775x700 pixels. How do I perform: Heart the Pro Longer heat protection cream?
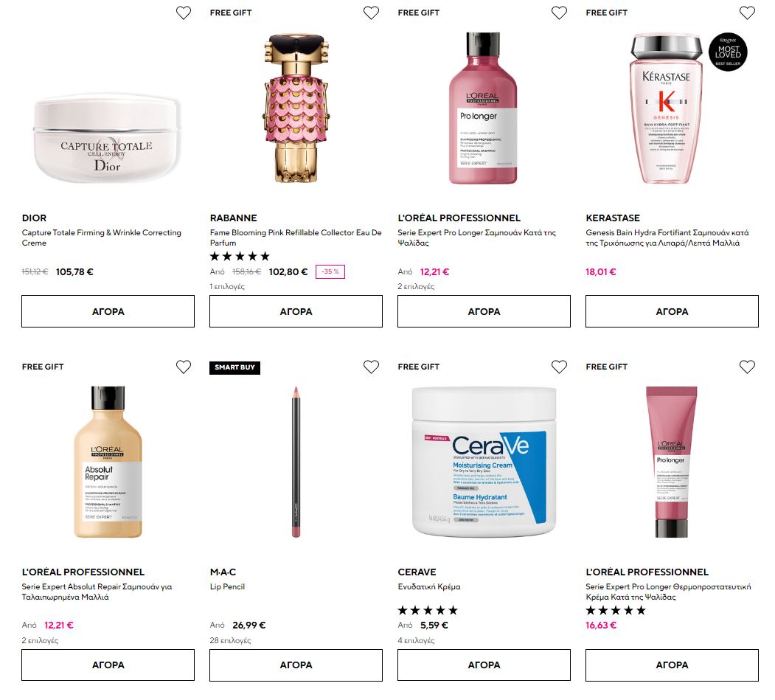pos(747,367)
